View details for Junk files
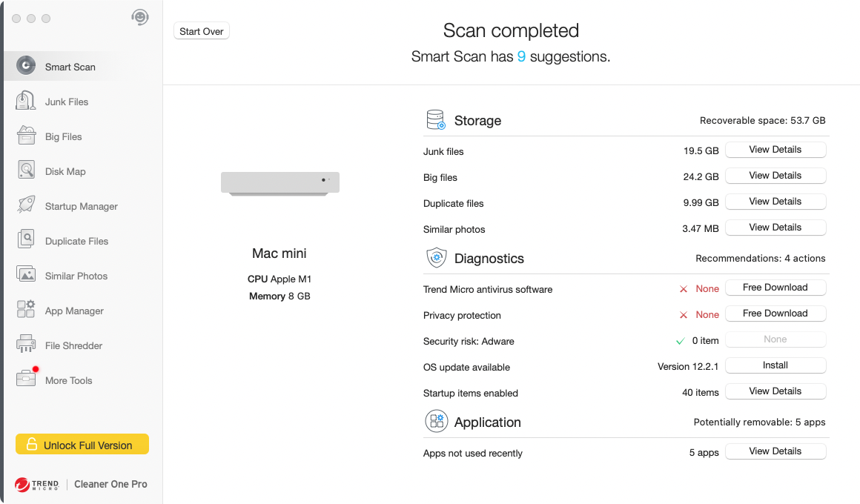This screenshot has width=860, height=504. 775,150
